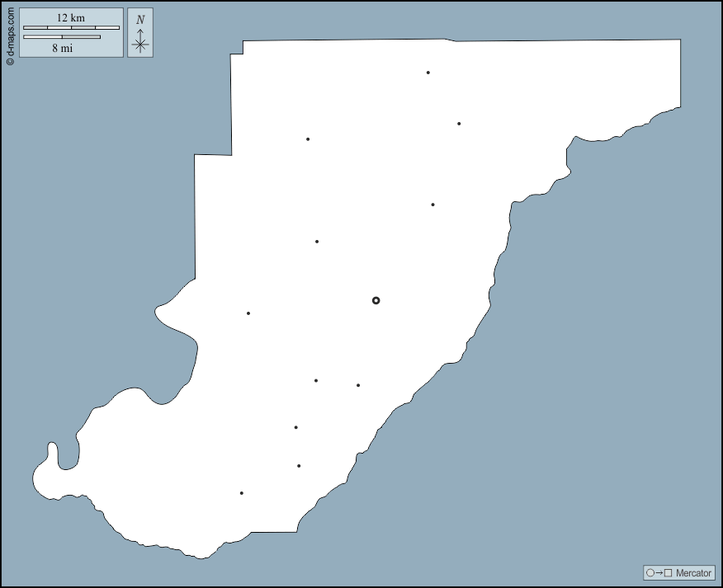Click the 8 mi scale label
Viewport: 723px width, 588px height.
pyautogui.click(x=62, y=48)
